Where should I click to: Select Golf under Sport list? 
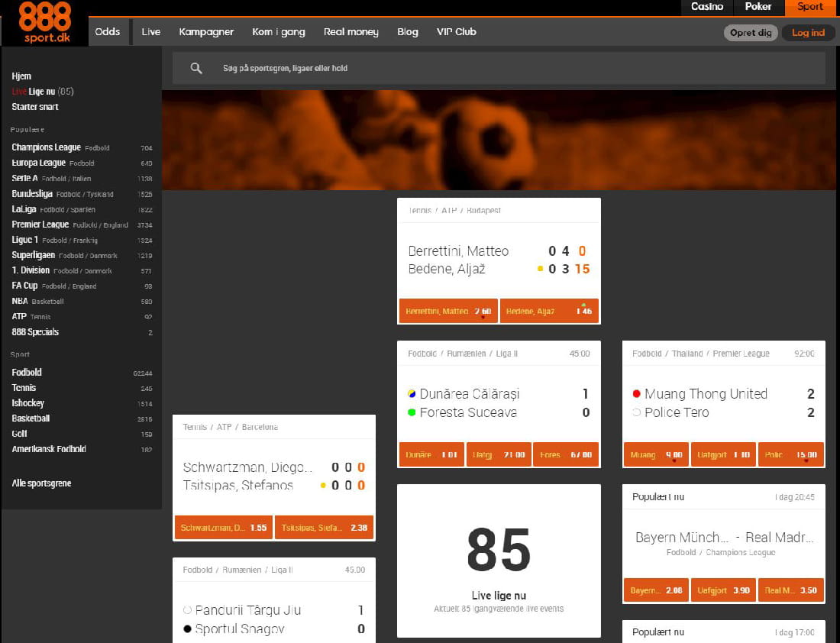(x=82, y=434)
